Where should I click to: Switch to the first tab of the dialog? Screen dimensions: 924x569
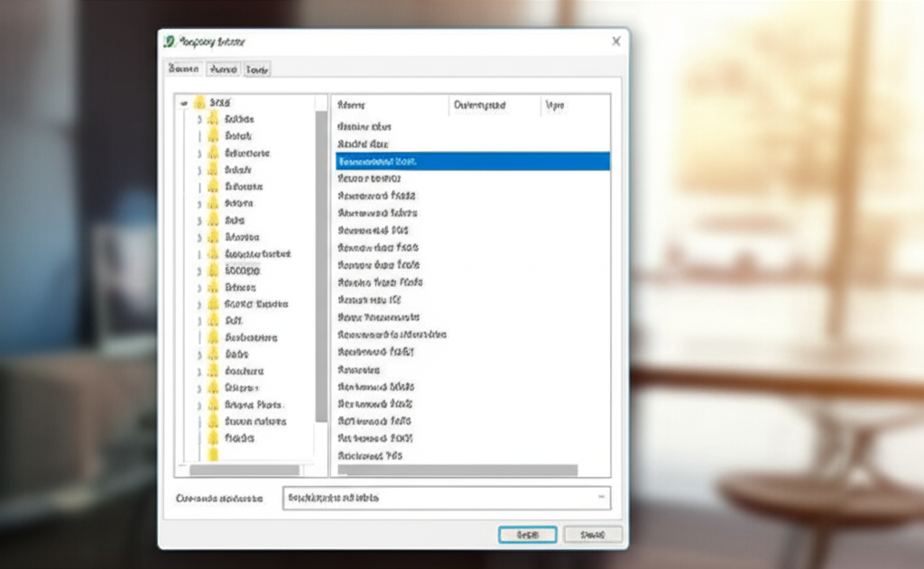point(184,69)
